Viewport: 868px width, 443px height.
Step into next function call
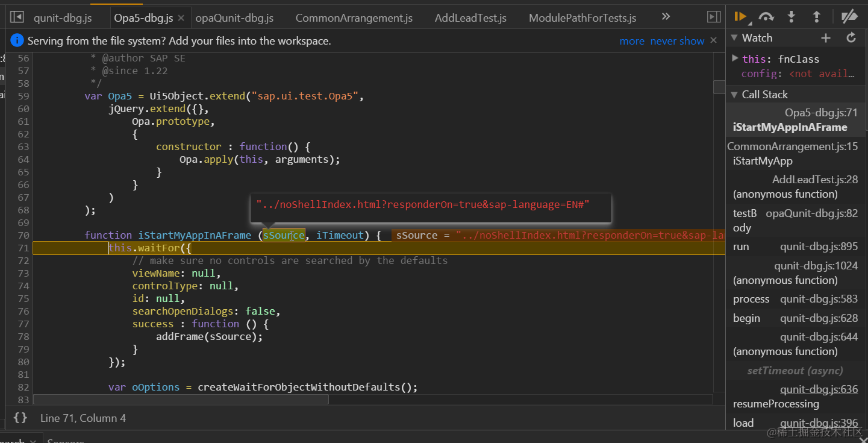(x=792, y=17)
